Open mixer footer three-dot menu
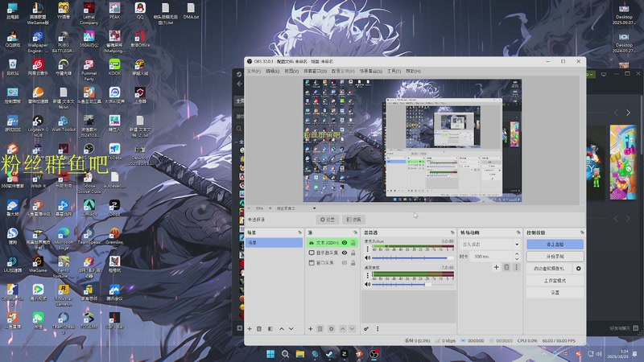Image resolution: width=644 pixels, height=362 pixels. (x=378, y=329)
